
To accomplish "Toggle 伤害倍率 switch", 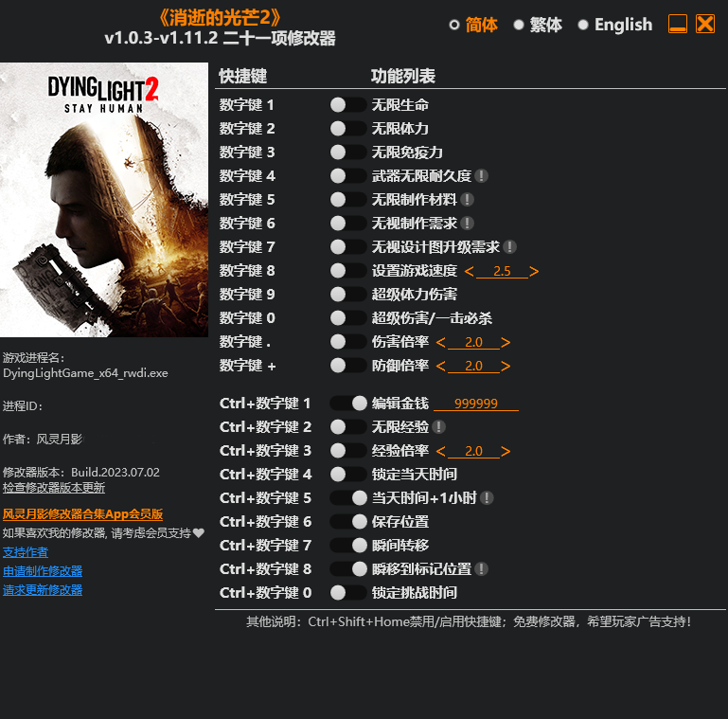I will pos(348,342).
